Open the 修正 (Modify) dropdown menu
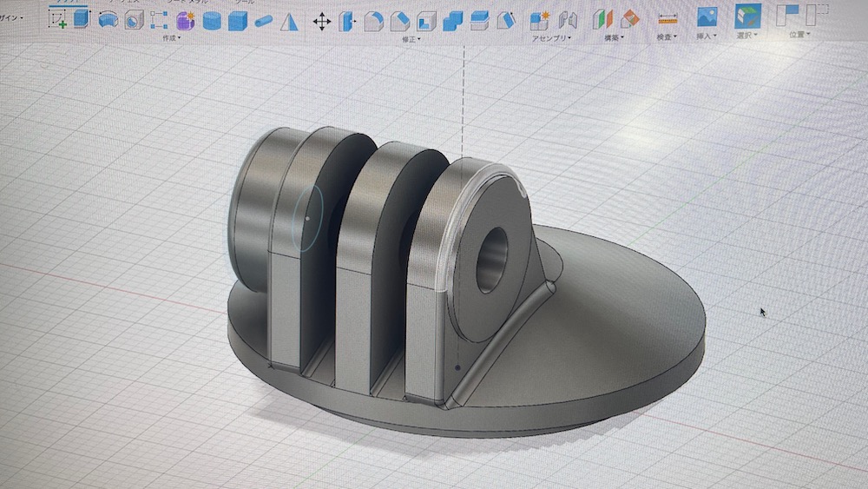The height and width of the screenshot is (489, 868). tap(411, 39)
